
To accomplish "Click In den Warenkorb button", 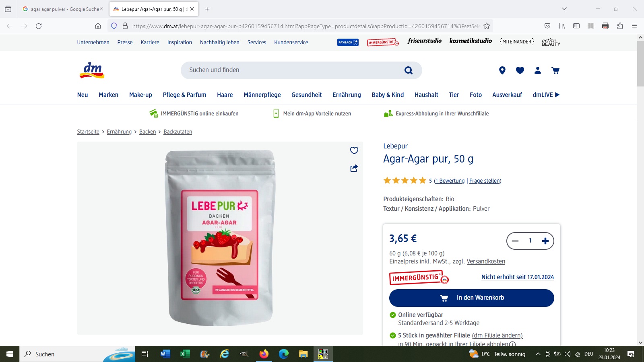I will (471, 298).
